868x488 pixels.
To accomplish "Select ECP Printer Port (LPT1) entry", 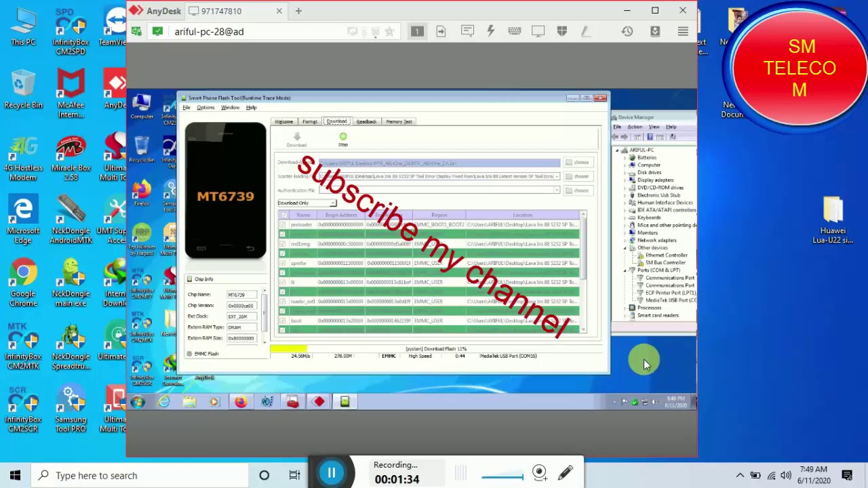I will 670,293.
